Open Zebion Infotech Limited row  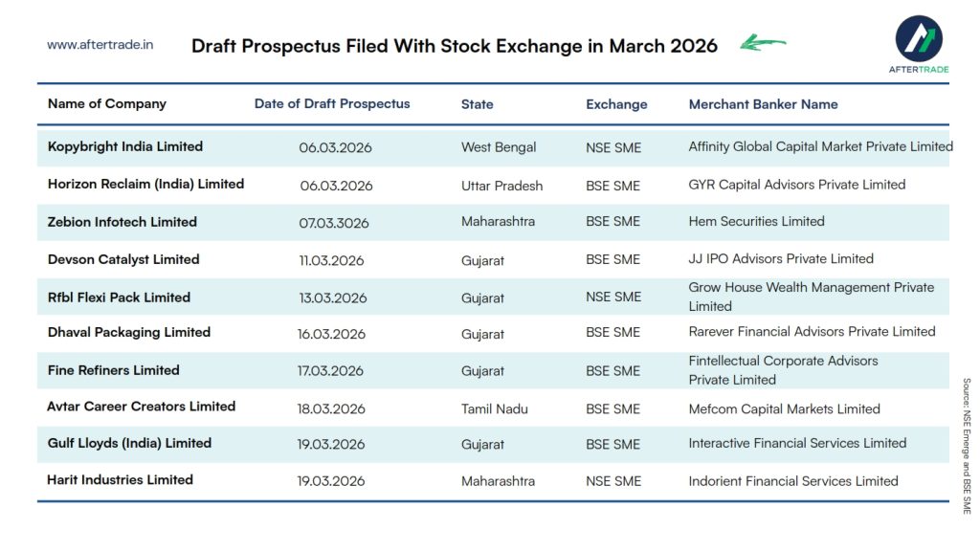pos(122,222)
